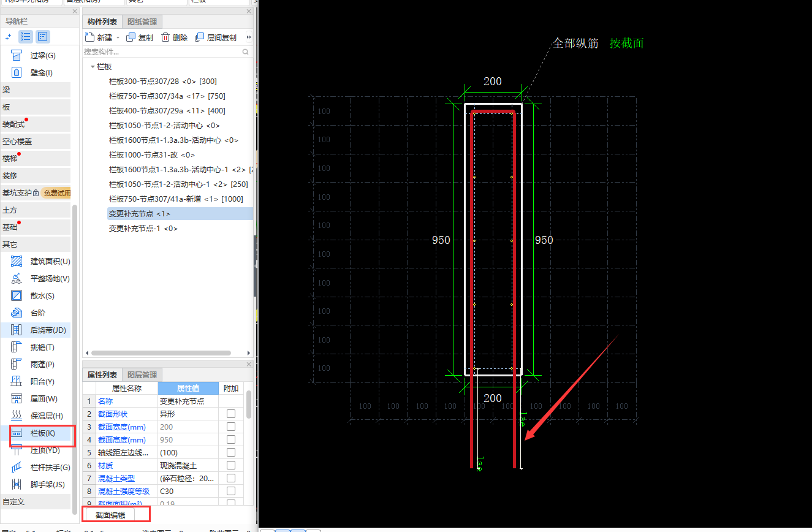Click the 新建 new component button

pyautogui.click(x=99, y=38)
